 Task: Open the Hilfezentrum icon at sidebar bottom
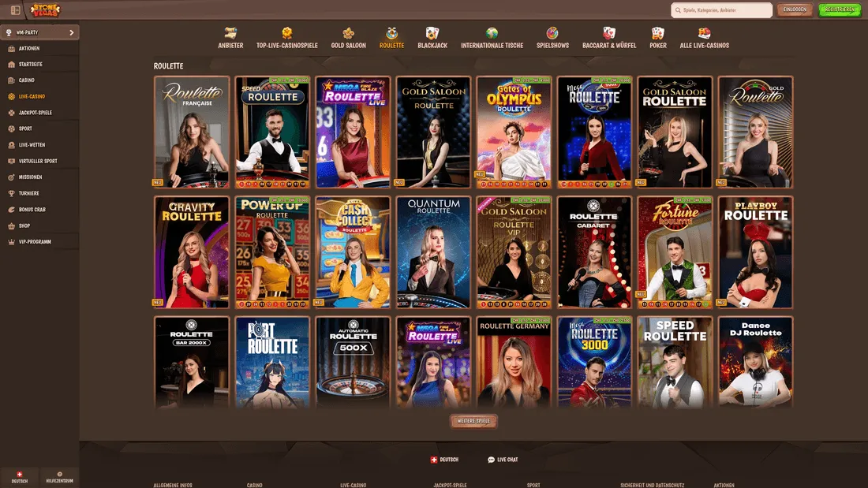(x=60, y=474)
